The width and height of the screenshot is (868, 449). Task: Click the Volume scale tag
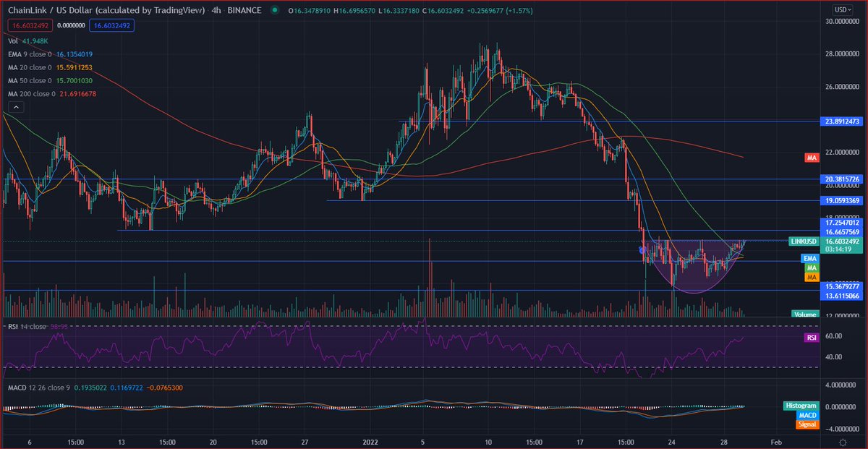(804, 315)
